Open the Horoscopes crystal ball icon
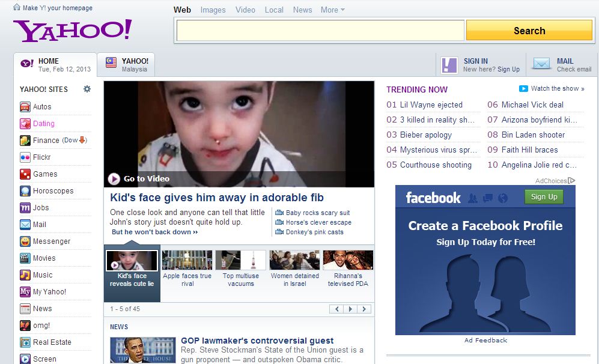This screenshot has width=599, height=364. [x=25, y=191]
